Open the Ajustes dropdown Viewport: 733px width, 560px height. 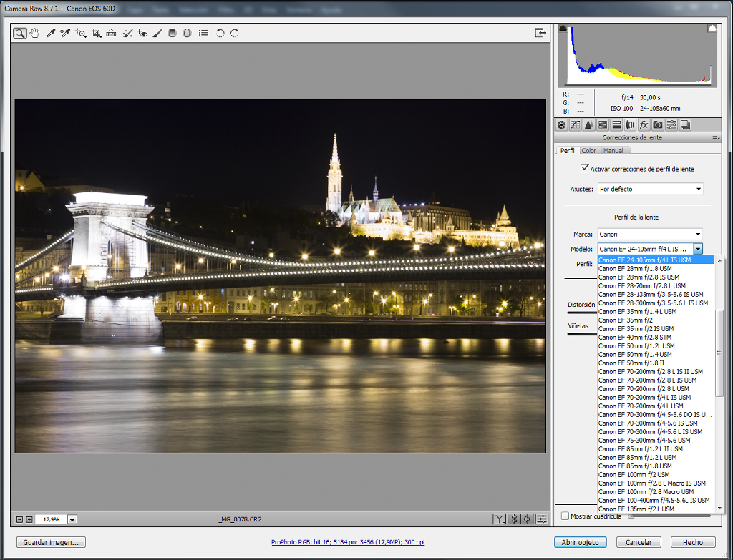[650, 189]
